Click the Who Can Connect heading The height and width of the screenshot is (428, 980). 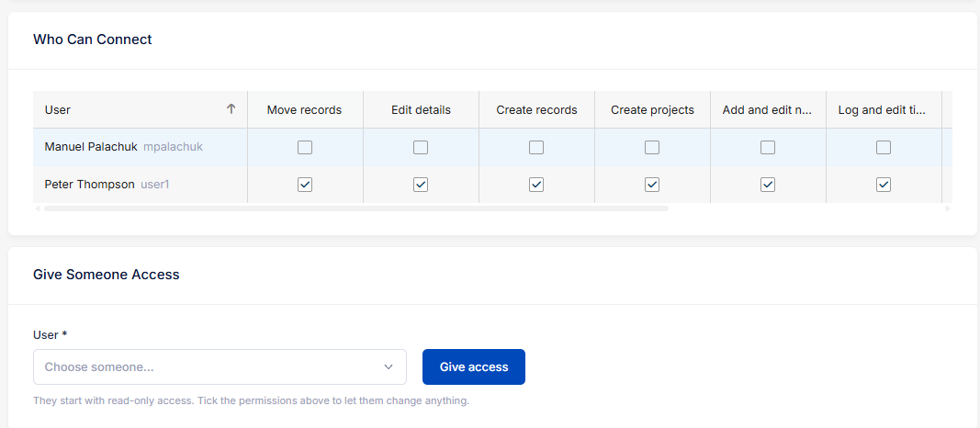coord(93,39)
